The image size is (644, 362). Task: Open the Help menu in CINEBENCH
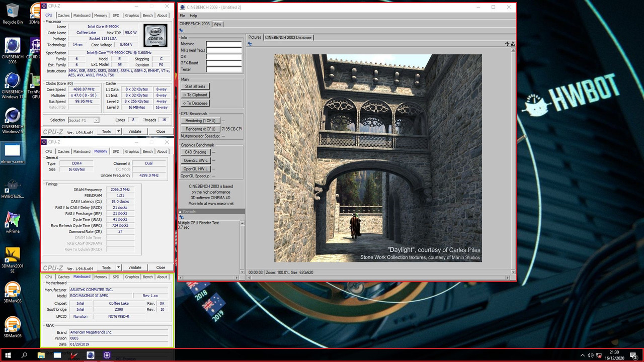tap(193, 16)
